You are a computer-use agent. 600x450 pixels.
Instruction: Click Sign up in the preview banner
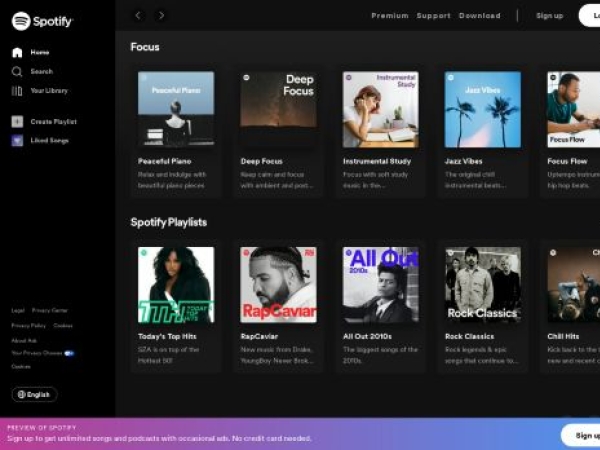(x=581, y=435)
